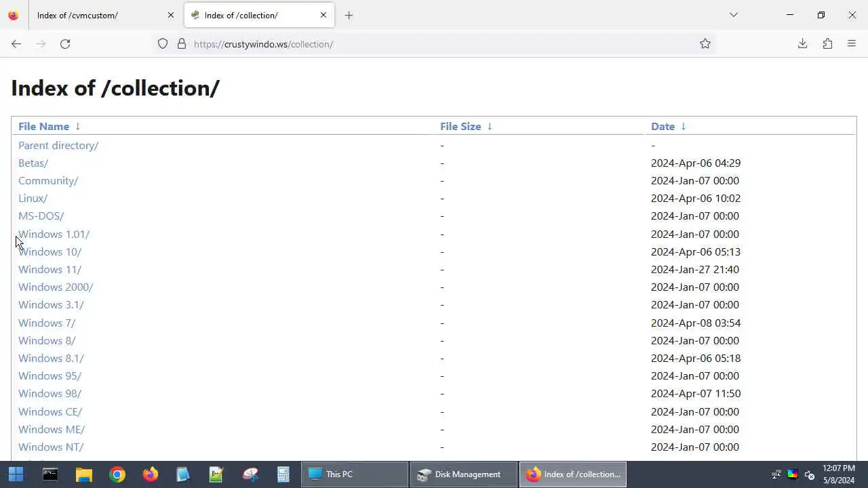Open the tracking protection shield icon
Viewport: 868px width, 488px height.
coord(163,44)
